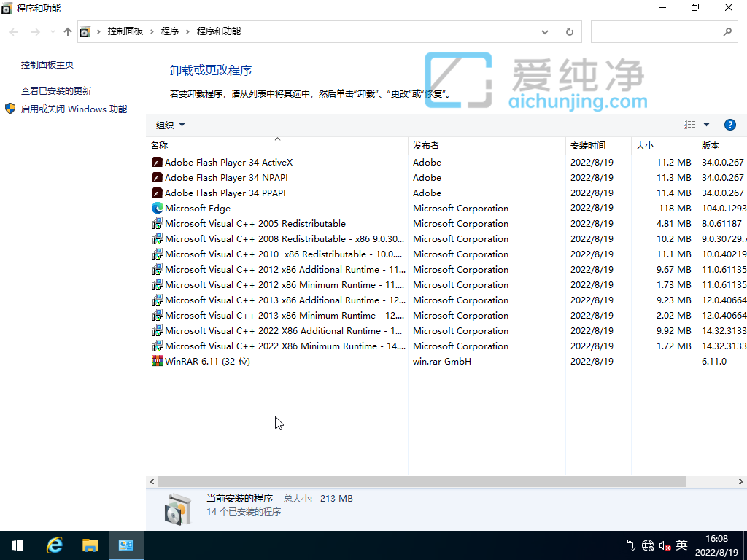The width and height of the screenshot is (747, 560).
Task: Click the search magnifier icon
Action: tap(727, 32)
